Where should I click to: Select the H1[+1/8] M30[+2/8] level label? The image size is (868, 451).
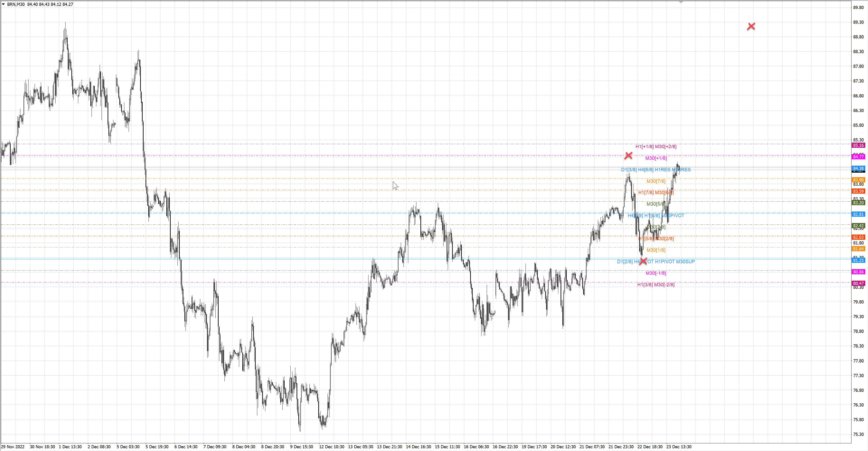(656, 146)
